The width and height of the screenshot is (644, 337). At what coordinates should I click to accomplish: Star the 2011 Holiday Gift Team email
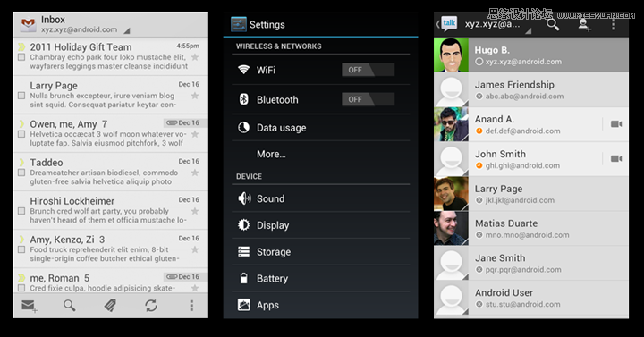pos(195,57)
